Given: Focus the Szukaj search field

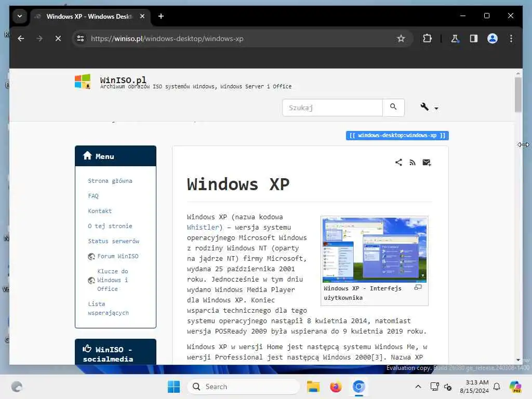Looking at the screenshot, I should pyautogui.click(x=332, y=108).
